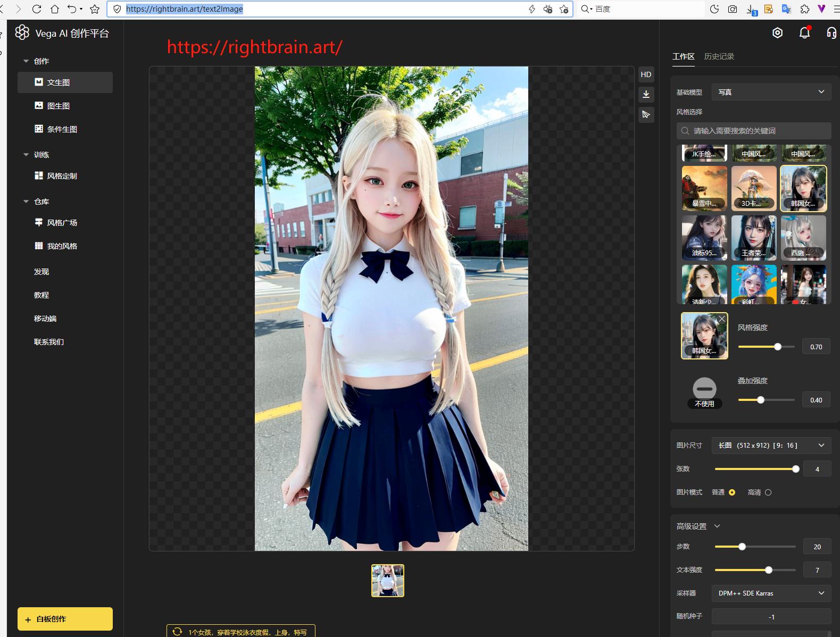Image resolution: width=840 pixels, height=637 pixels.
Task: Click the download image icon
Action: [646, 95]
